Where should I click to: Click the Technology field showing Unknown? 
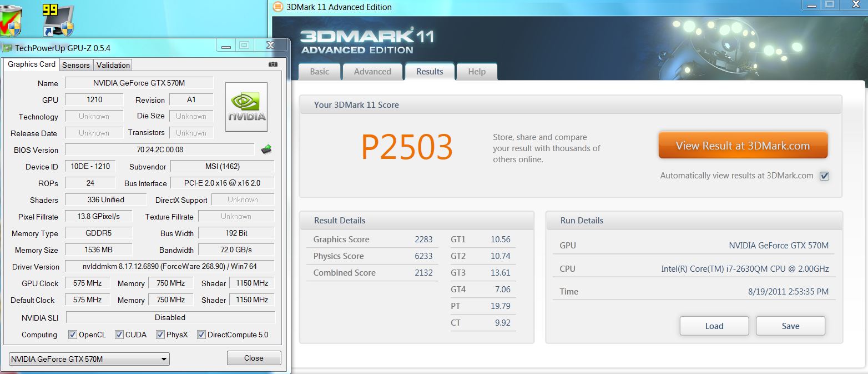pyautogui.click(x=94, y=116)
